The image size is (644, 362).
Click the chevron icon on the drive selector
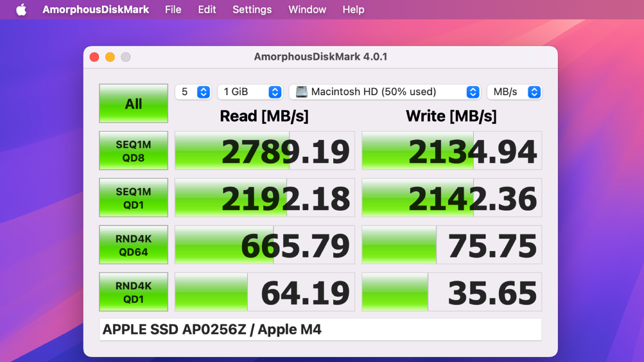(472, 92)
